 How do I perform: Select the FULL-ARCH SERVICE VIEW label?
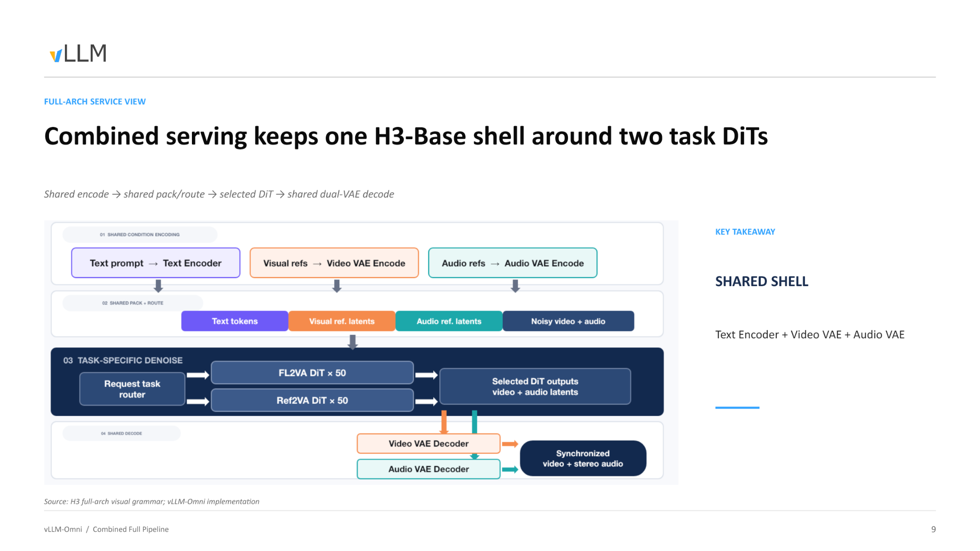click(x=95, y=102)
